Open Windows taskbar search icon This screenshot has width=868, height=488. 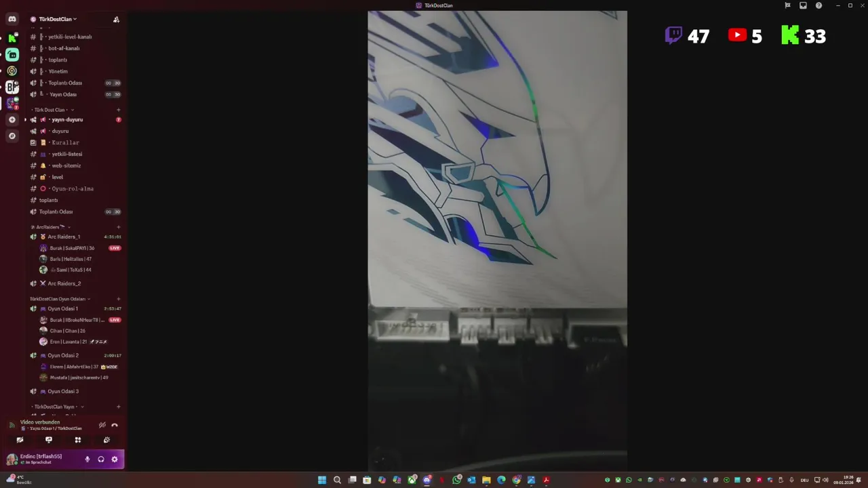pyautogui.click(x=337, y=480)
